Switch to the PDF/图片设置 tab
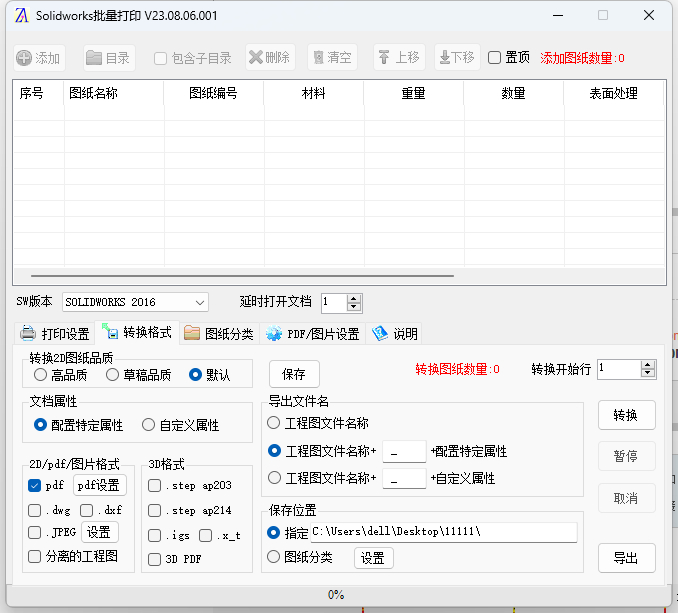Viewport: 678px width, 613px height. coord(313,334)
